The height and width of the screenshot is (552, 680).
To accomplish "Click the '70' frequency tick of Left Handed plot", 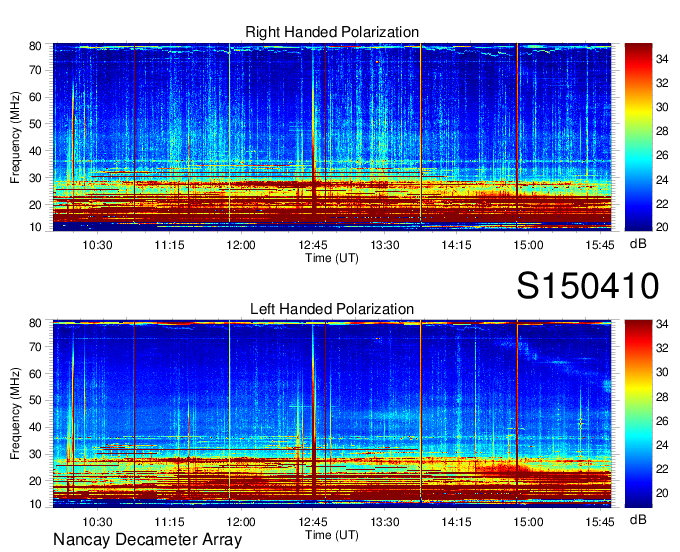I will tap(35, 346).
